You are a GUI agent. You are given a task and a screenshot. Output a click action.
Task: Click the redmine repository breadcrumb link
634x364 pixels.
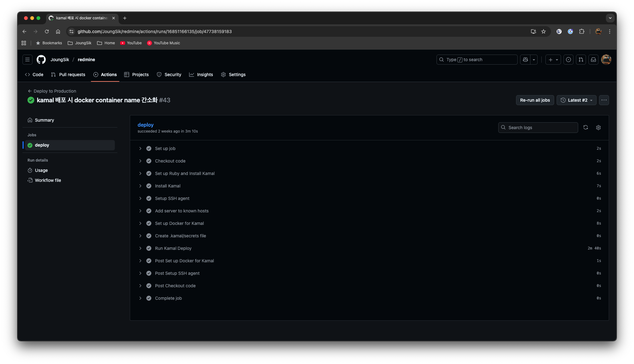click(x=86, y=60)
